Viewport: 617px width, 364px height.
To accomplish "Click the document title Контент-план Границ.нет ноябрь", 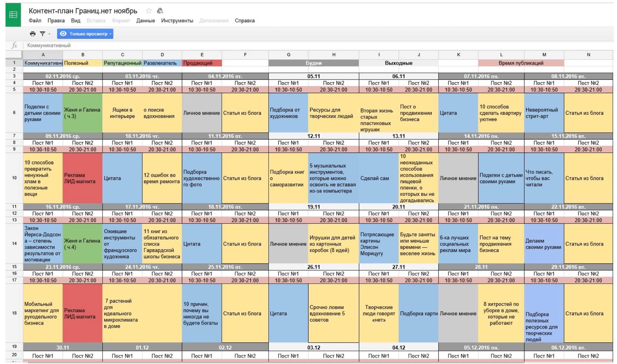I will coord(83,11).
